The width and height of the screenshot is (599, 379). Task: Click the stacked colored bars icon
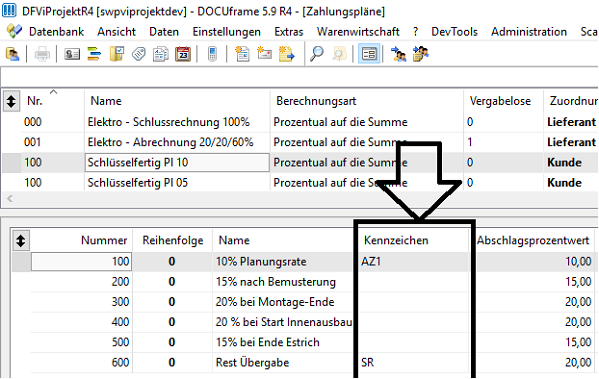coord(94,54)
